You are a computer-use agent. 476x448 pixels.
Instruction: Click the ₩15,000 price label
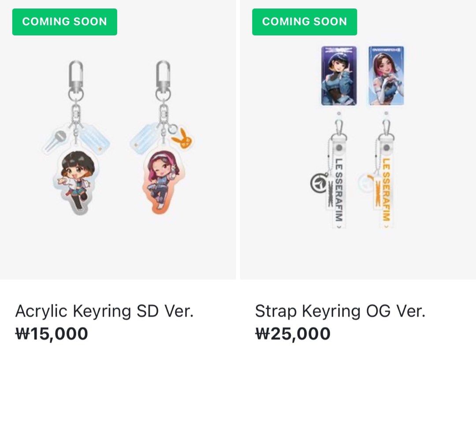[x=52, y=334]
